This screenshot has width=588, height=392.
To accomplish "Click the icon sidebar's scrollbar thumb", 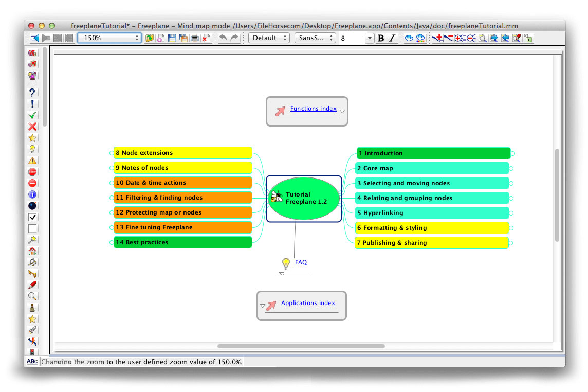I will pos(45,87).
